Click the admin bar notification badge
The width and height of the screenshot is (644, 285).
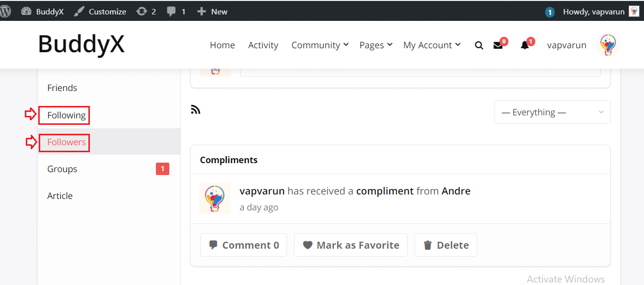[x=550, y=12]
